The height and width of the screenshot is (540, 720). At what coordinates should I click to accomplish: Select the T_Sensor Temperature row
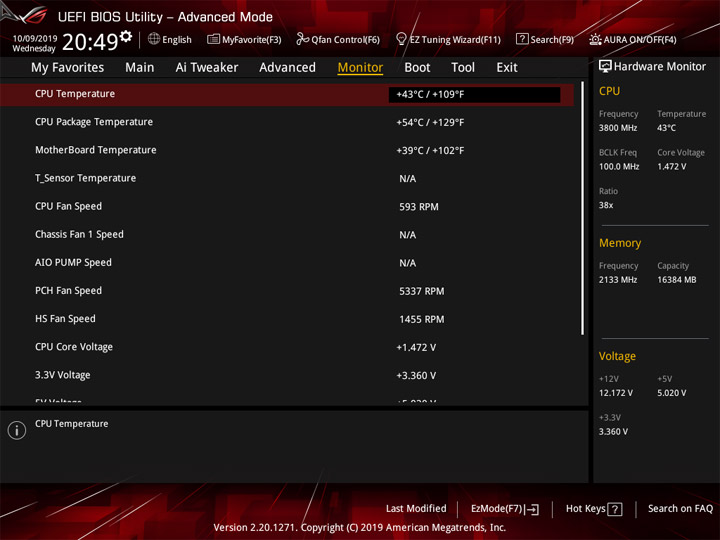pyautogui.click(x=287, y=178)
